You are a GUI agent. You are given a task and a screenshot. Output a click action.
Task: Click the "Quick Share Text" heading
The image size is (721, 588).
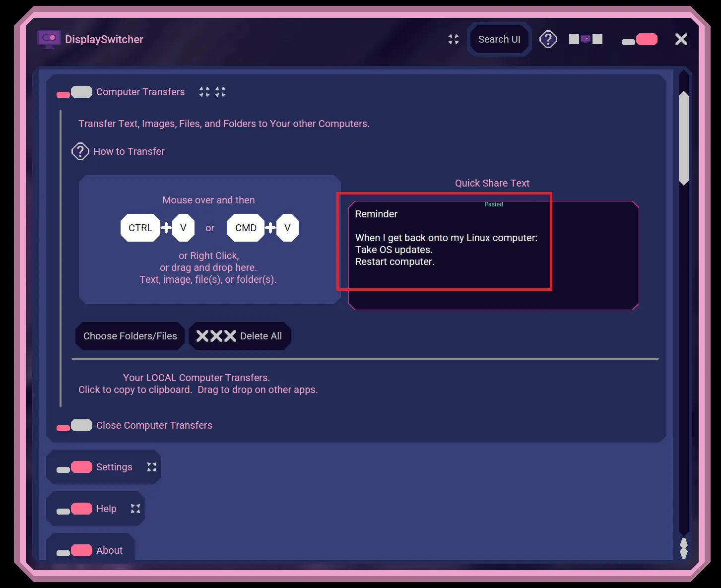(492, 183)
